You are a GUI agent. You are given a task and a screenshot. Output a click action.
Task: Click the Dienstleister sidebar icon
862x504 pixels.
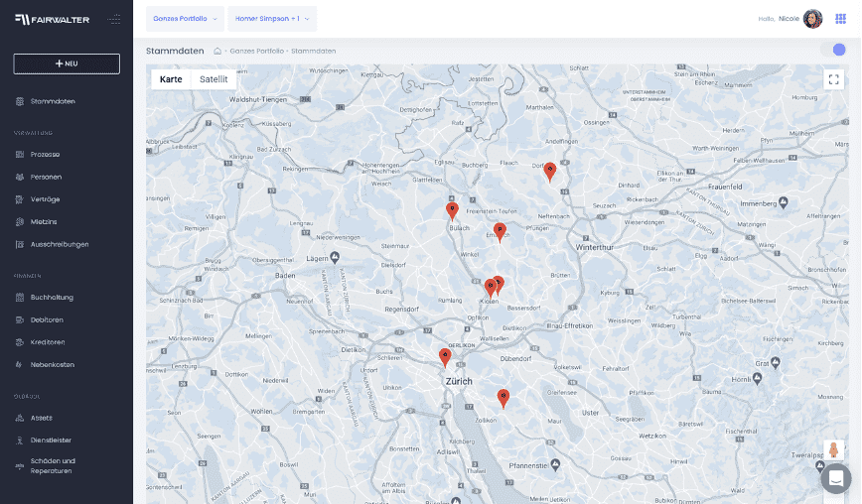(x=20, y=441)
